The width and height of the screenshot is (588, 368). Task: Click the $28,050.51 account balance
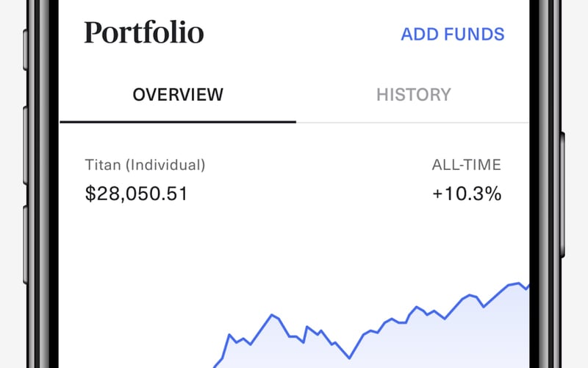click(137, 194)
